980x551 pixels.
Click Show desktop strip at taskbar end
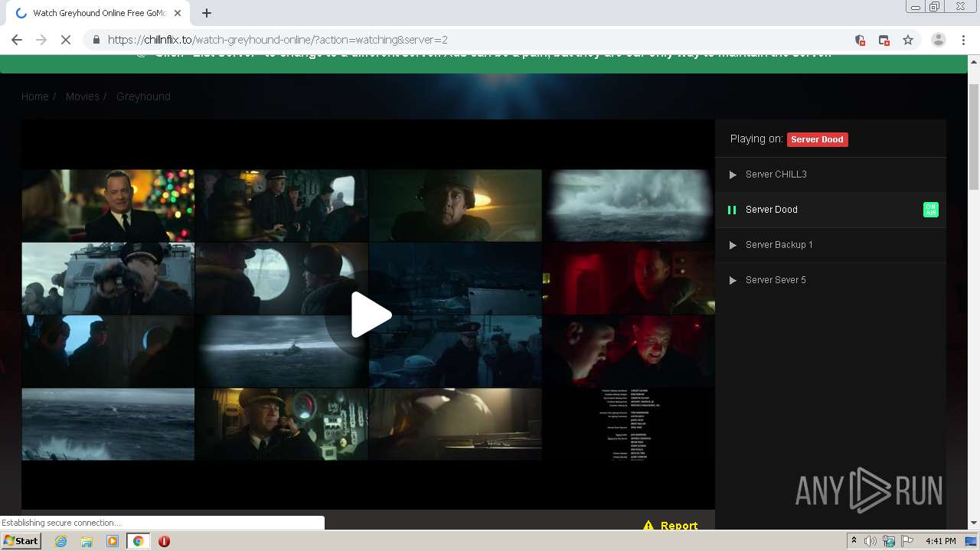point(972,541)
